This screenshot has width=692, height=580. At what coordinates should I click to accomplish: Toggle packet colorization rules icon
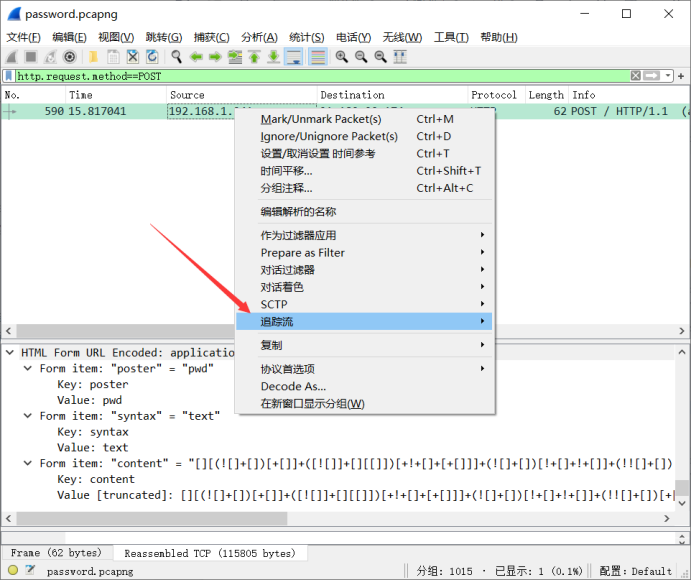click(x=318, y=57)
